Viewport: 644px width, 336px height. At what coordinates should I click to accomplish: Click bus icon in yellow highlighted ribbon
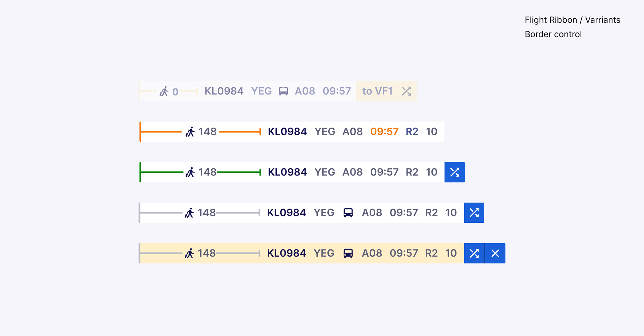348,253
